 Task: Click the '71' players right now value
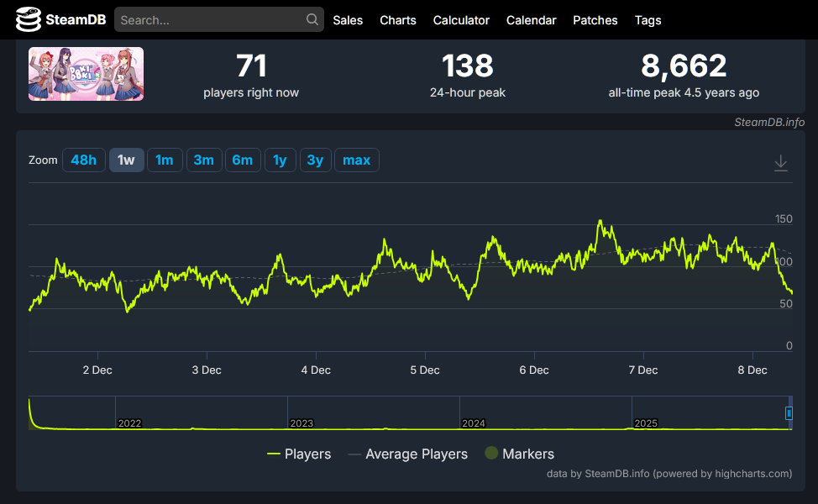pyautogui.click(x=251, y=66)
